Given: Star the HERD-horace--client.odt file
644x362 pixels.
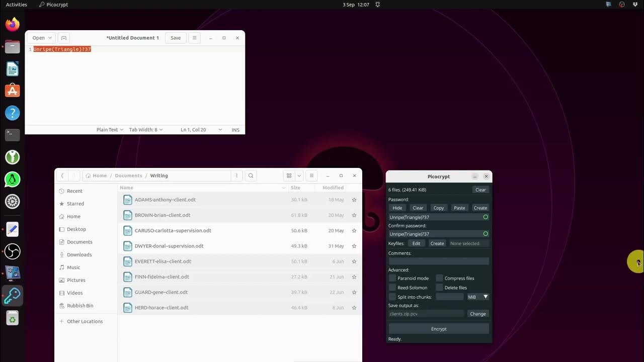Looking at the screenshot, I should 354,308.
